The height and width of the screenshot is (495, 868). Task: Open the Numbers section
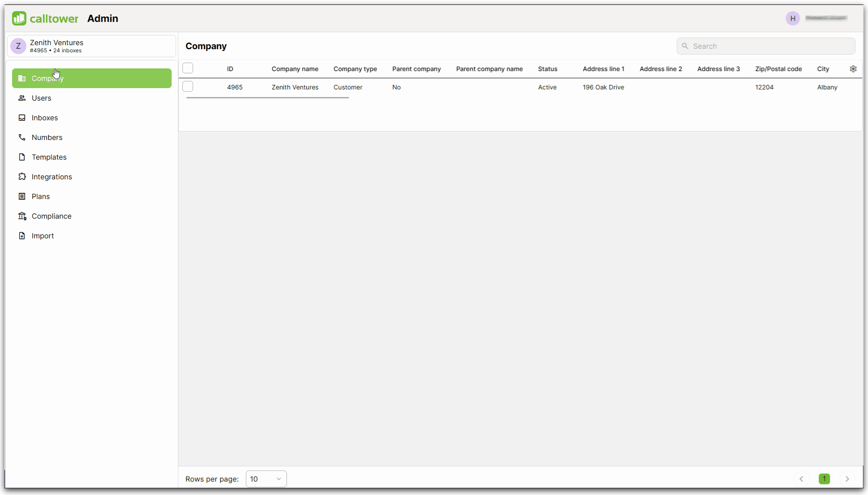click(x=47, y=137)
